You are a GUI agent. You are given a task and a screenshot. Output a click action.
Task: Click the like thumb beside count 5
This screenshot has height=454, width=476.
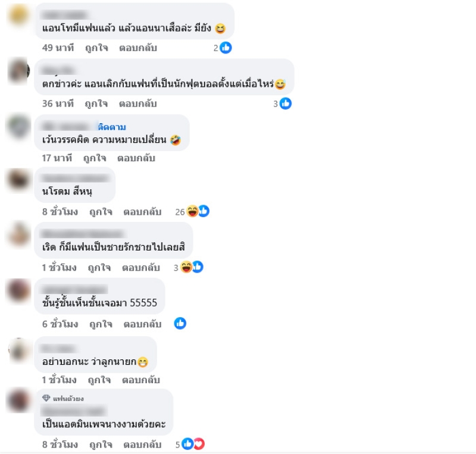pos(187,444)
